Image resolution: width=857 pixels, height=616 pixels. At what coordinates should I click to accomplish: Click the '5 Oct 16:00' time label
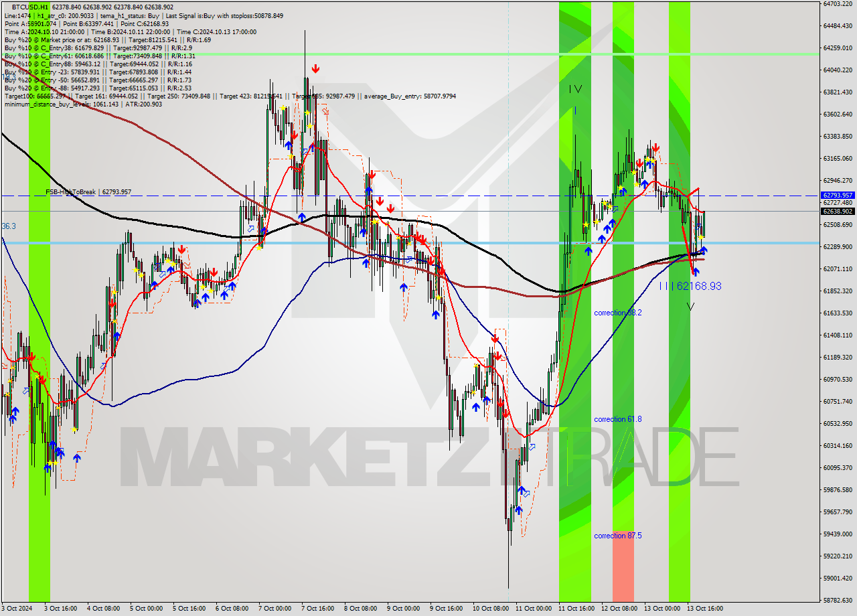[x=189, y=609]
